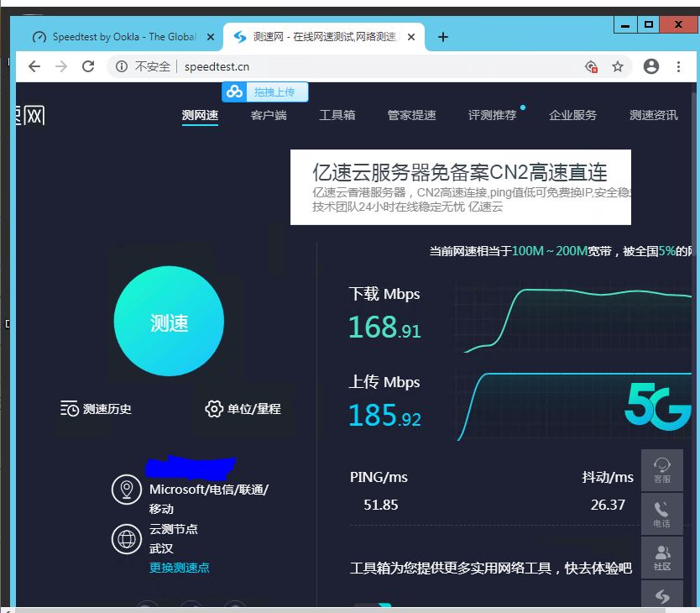Click the location pin icon beside Microsoft/电信
The height and width of the screenshot is (613, 700).
[127, 490]
